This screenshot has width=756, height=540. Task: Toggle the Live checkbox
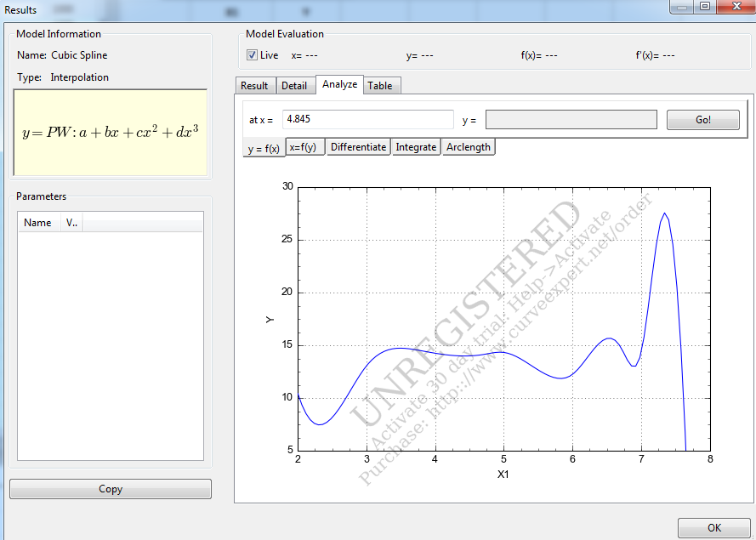pyautogui.click(x=252, y=55)
